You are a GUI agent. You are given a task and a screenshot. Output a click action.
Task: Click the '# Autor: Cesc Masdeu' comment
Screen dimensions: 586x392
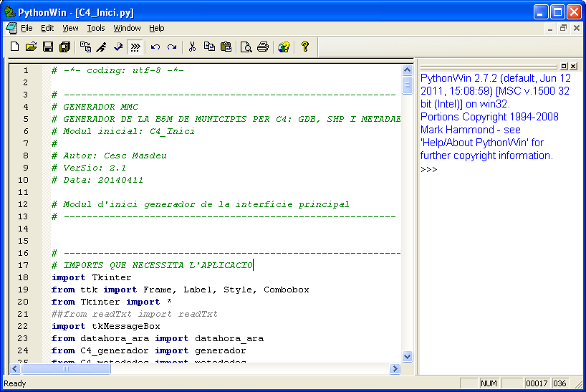pyautogui.click(x=109, y=156)
